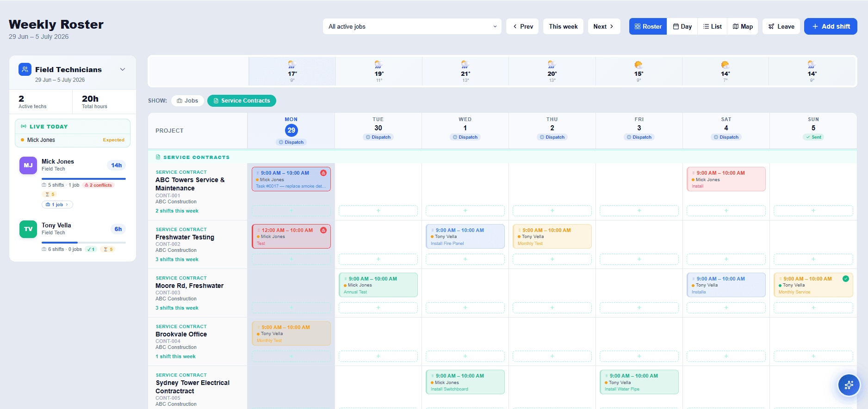The image size is (868, 409).
Task: Click Dispatch badge under Thursday 2
Action: tap(552, 137)
